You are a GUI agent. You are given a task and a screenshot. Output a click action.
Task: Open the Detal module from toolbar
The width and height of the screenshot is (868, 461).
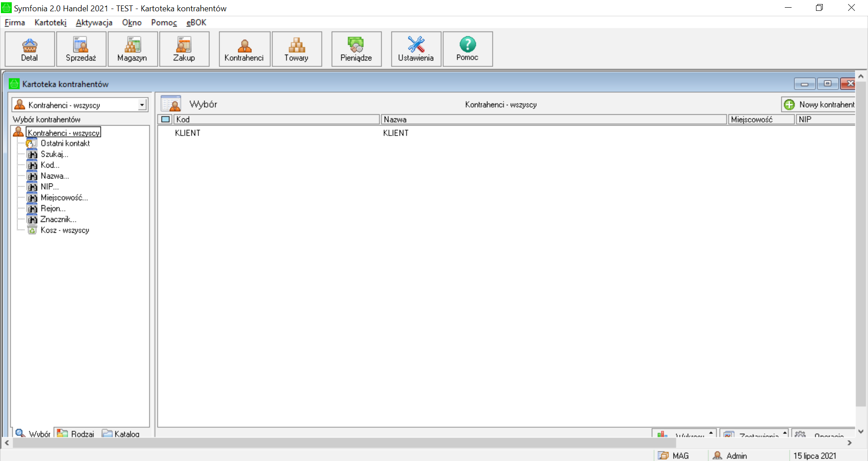pyautogui.click(x=30, y=49)
